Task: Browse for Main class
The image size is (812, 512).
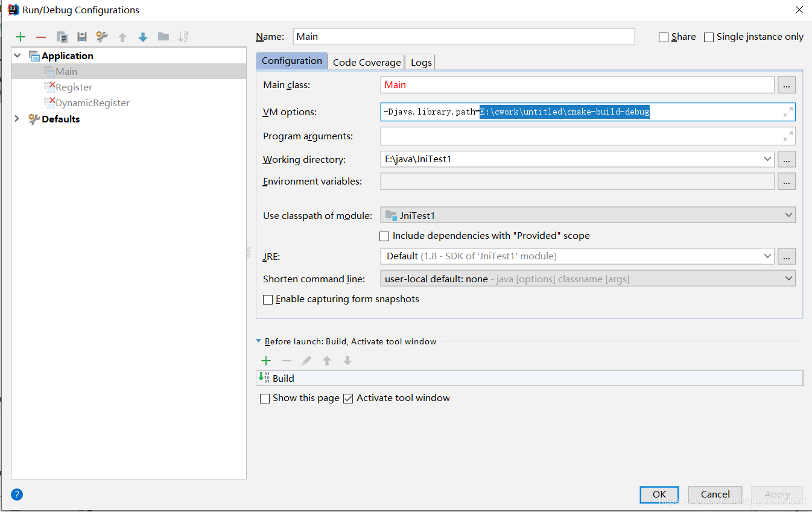Action: [x=787, y=85]
